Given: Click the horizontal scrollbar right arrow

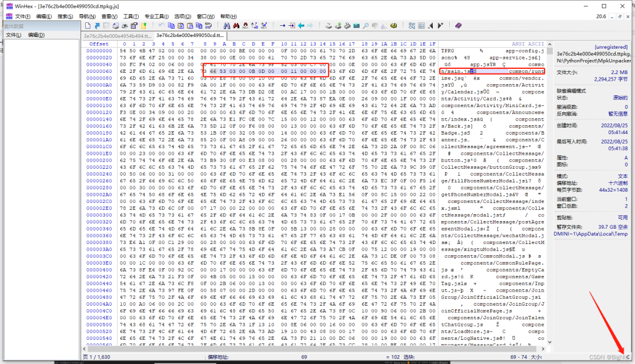Looking at the screenshot, I should [x=543, y=348].
